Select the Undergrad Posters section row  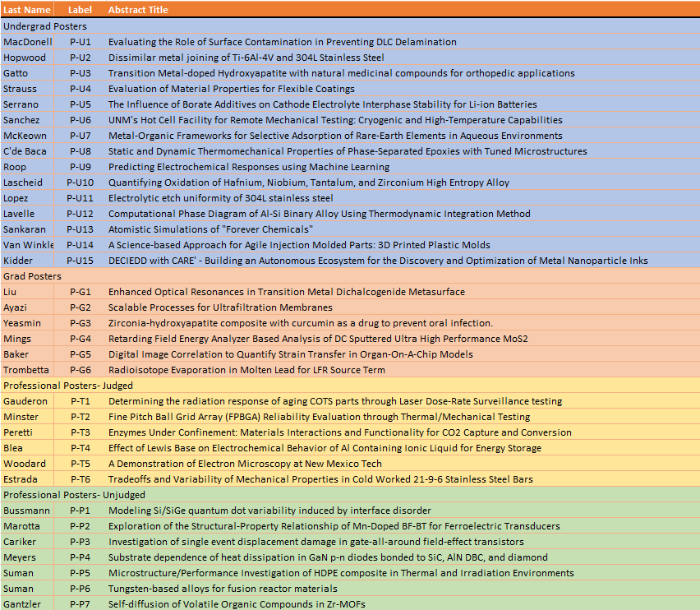point(350,26)
